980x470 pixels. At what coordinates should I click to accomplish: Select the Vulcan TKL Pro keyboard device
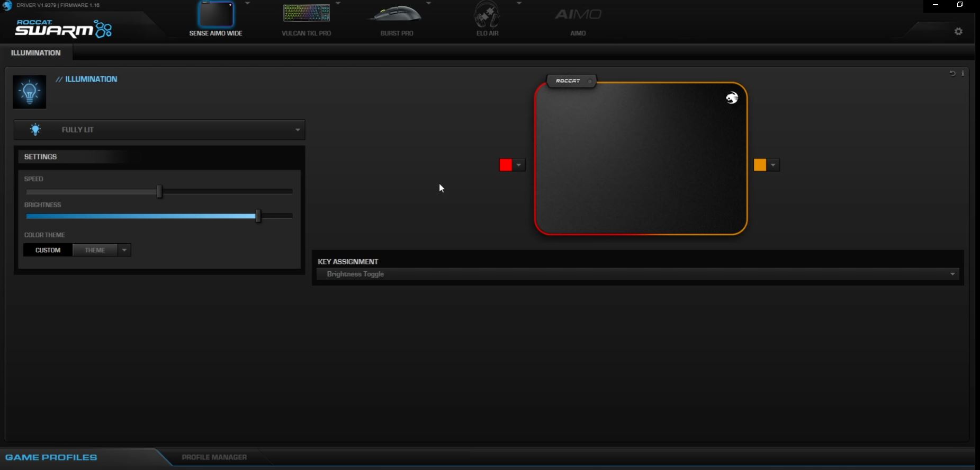306,19
